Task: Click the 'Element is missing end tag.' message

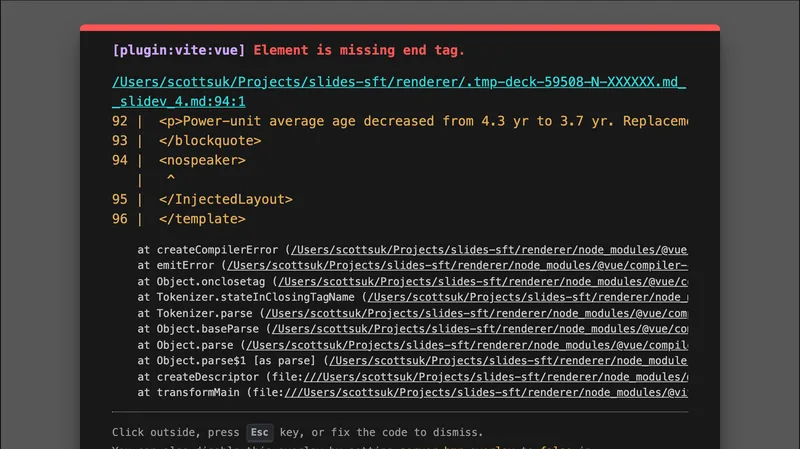Action: (359, 49)
